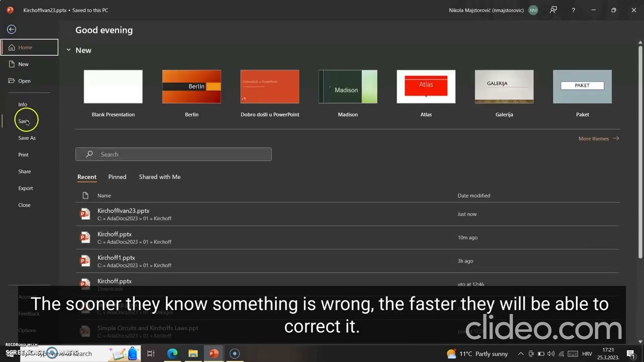The height and width of the screenshot is (362, 644).
Task: Launch Microsoft Edge from the taskbar
Action: pyautogui.click(x=172, y=353)
